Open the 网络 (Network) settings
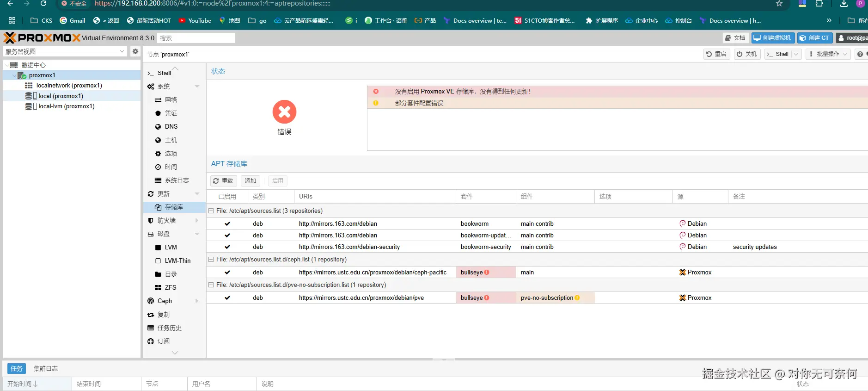This screenshot has height=391, width=868. tap(171, 100)
